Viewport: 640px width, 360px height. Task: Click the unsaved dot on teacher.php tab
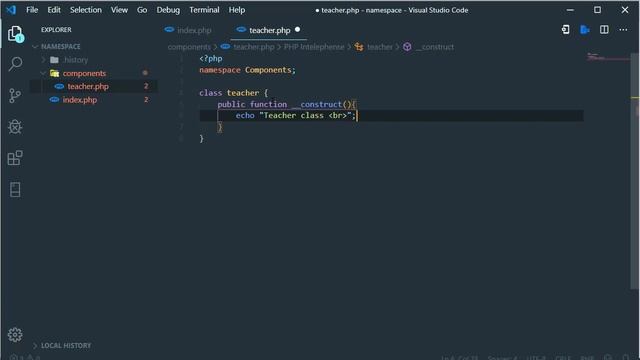pyautogui.click(x=297, y=29)
